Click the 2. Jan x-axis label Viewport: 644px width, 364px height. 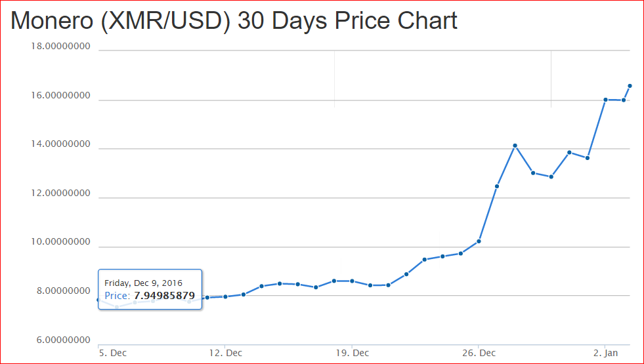coord(605,353)
